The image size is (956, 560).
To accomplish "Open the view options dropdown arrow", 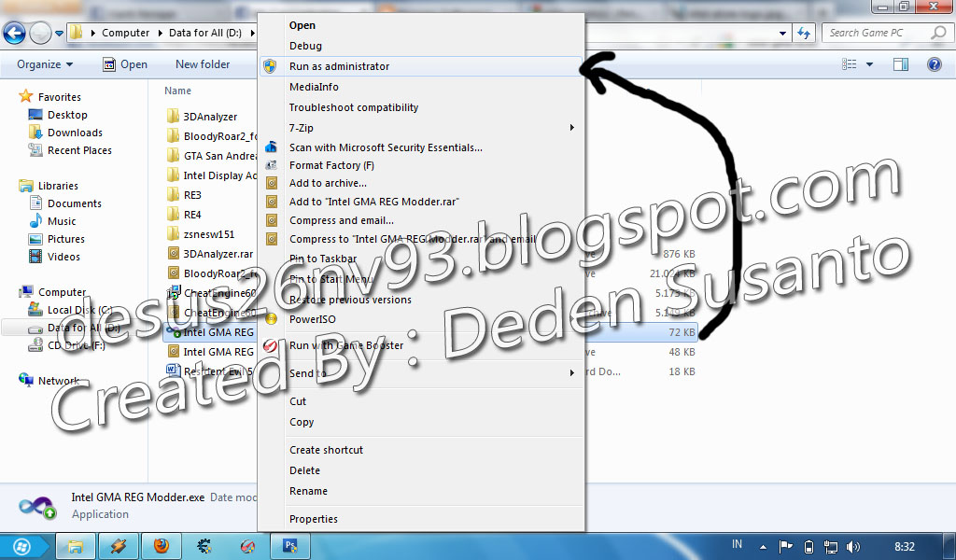I will click(x=869, y=64).
